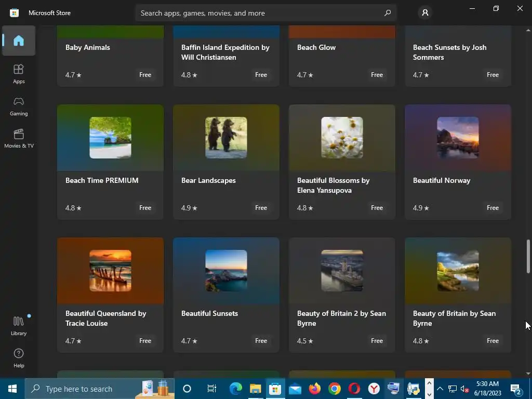Click Free on Beautiful Sunsets card
This screenshot has width=532, height=399.
(261, 341)
